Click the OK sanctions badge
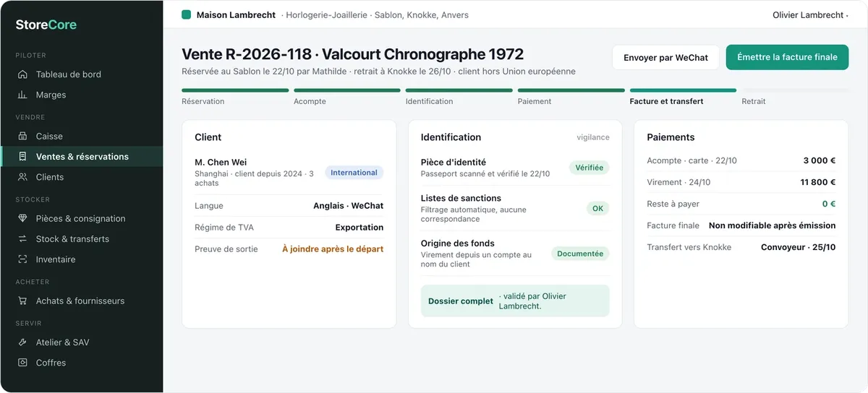 [x=597, y=209]
